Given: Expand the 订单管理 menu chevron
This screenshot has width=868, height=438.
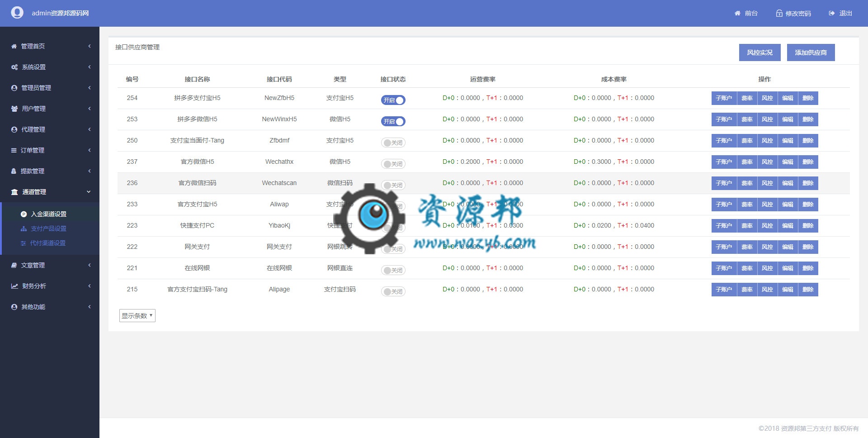Looking at the screenshot, I should point(90,150).
